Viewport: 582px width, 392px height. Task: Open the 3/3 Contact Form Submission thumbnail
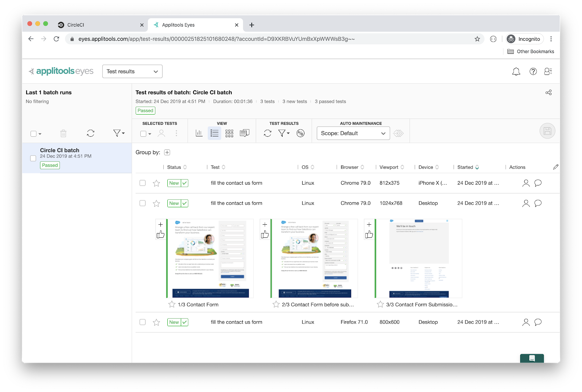tap(419, 258)
